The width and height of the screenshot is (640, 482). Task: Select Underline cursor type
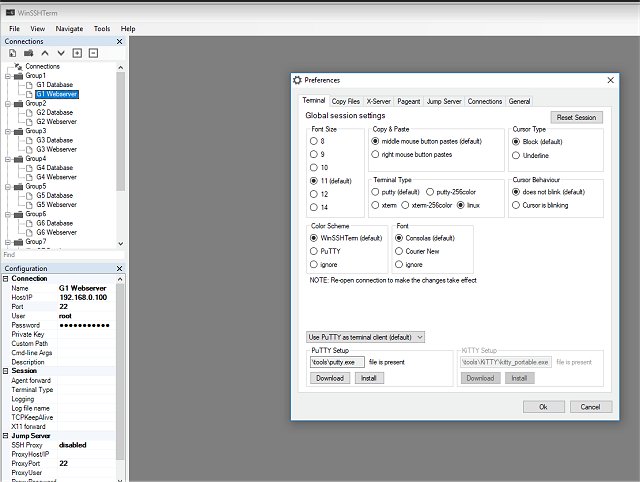coord(516,155)
